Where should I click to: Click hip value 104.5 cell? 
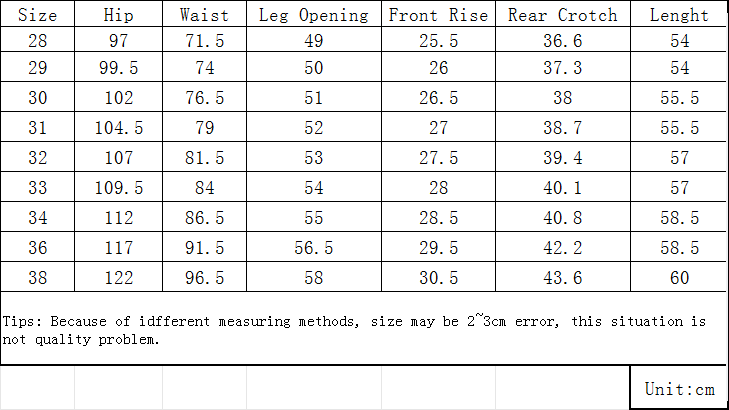(x=119, y=126)
